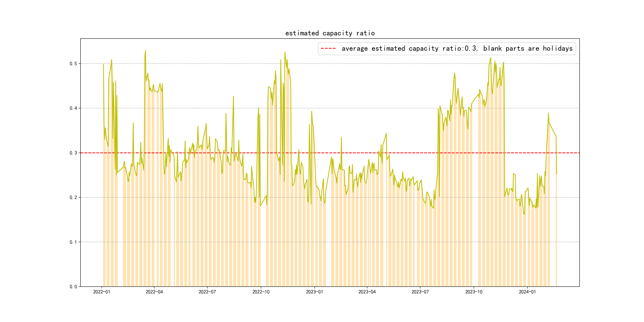Click the legend text about average ratio

[x=457, y=48]
